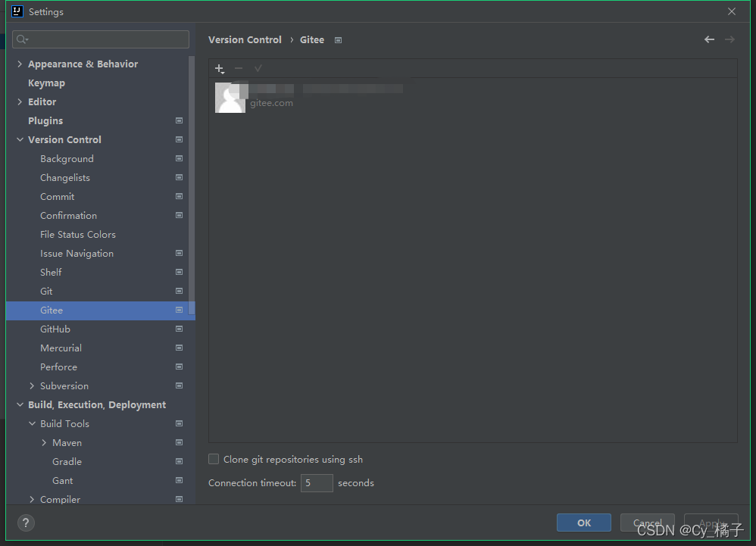Expand Appearance & Behavior section
Image resolution: width=756 pixels, height=546 pixels.
[x=20, y=64]
